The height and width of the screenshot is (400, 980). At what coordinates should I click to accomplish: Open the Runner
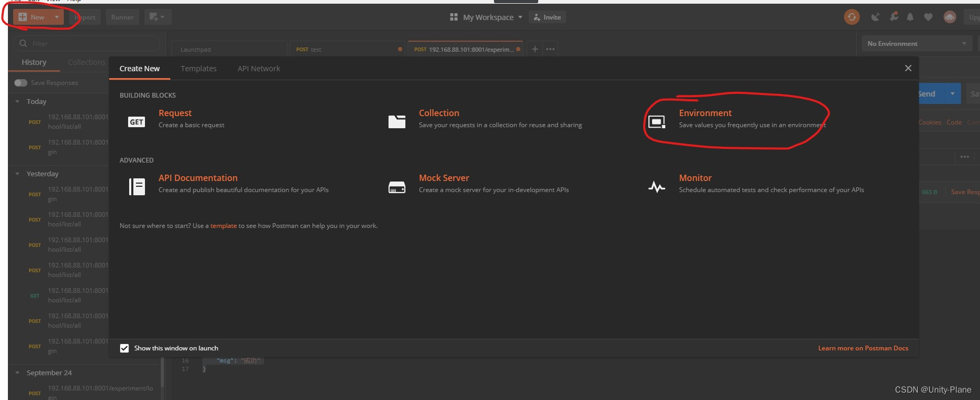(122, 17)
